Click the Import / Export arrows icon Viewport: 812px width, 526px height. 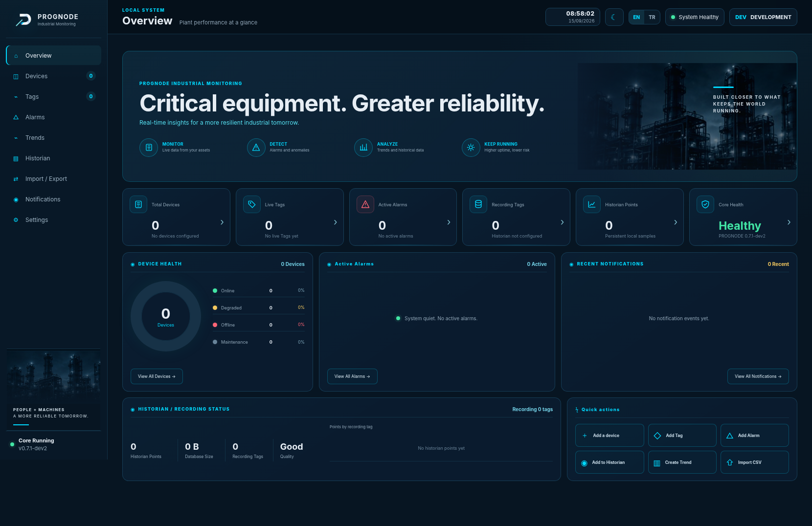coord(16,179)
